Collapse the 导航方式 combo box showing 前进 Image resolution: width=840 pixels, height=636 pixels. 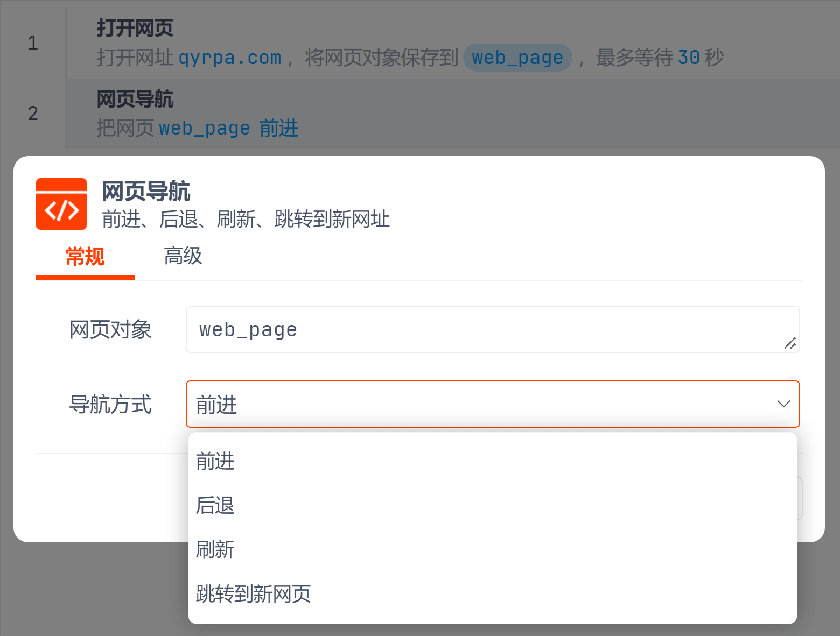(485, 404)
